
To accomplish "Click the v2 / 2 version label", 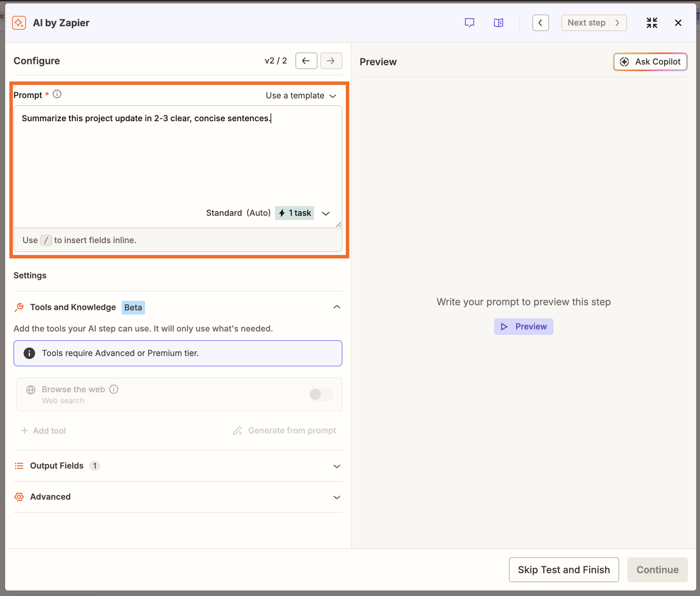I will coord(276,61).
